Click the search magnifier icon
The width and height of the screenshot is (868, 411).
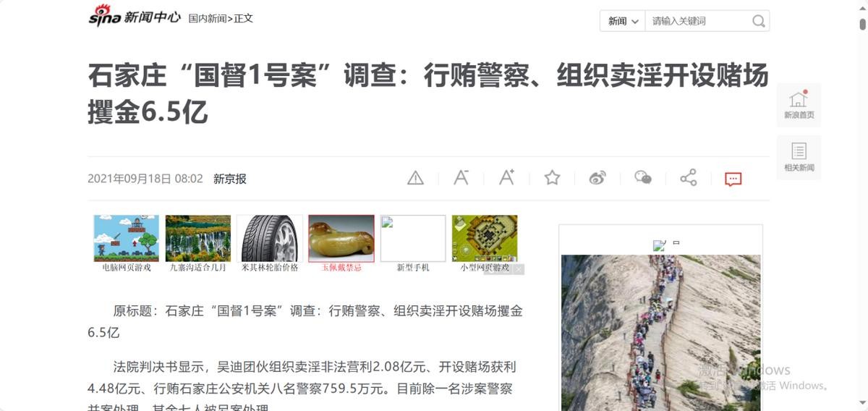click(758, 21)
